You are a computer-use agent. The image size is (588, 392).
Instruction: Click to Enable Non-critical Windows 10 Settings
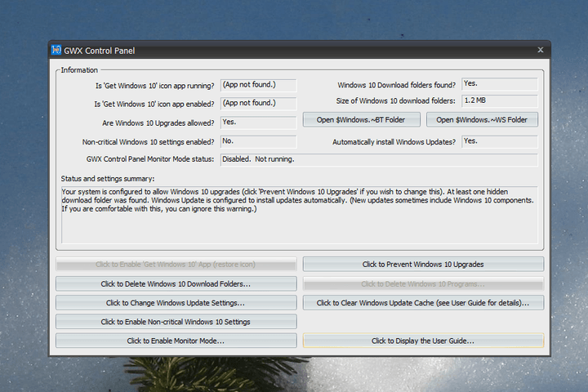176,322
